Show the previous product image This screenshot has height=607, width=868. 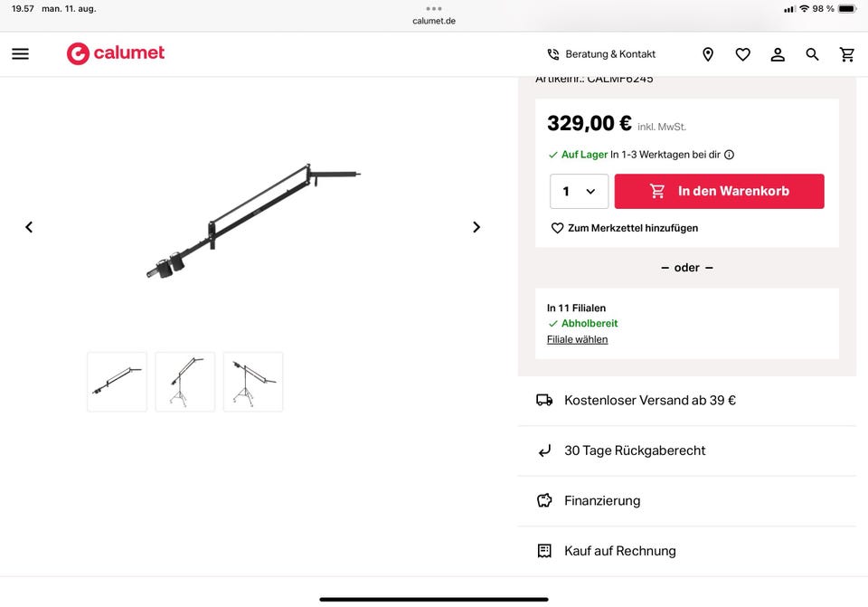click(x=29, y=227)
